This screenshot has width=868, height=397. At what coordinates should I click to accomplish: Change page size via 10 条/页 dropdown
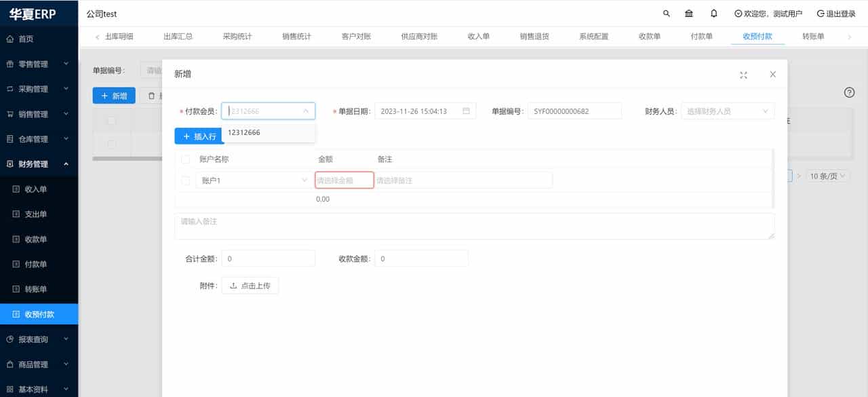click(827, 175)
